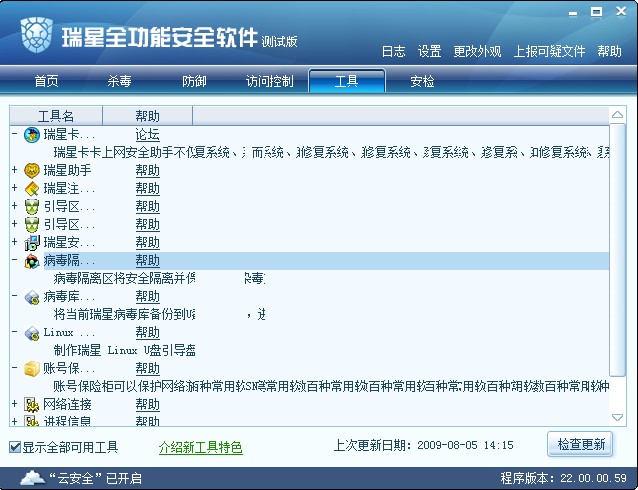Click the 工具名 column header

[x=56, y=116]
